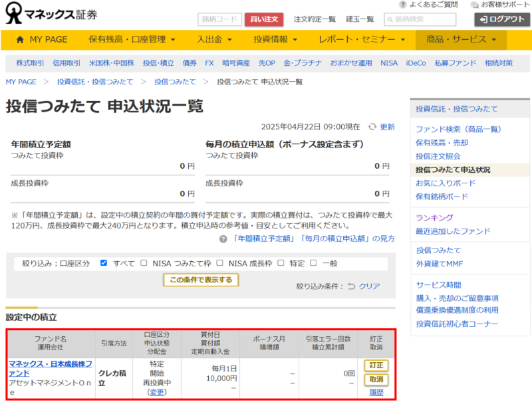Open おまかせ運用 submenu item

(x=351, y=63)
